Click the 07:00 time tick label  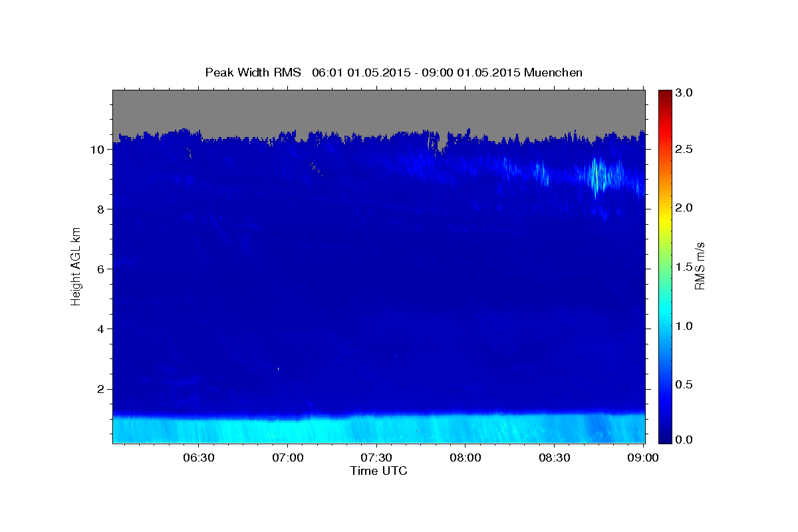288,458
